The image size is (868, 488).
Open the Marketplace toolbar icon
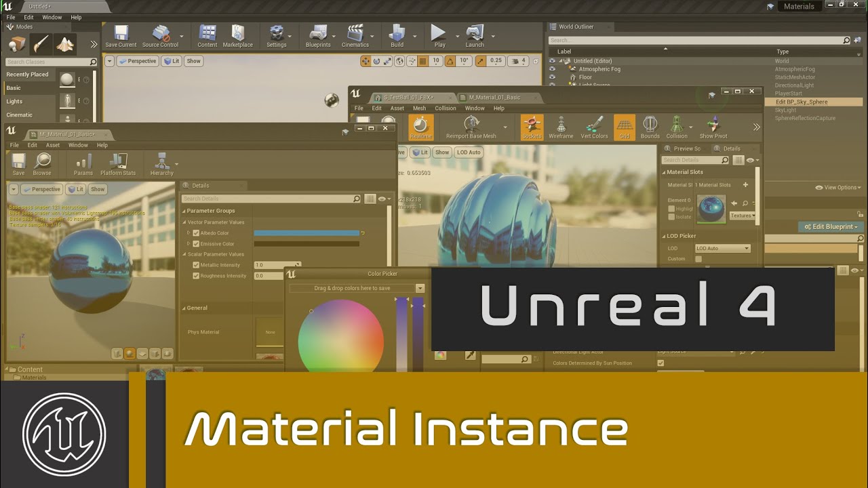[238, 37]
